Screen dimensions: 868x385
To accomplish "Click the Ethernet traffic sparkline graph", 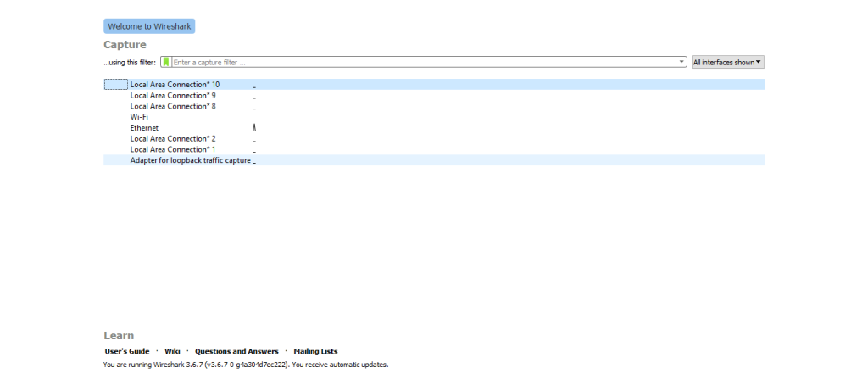I will click(254, 127).
